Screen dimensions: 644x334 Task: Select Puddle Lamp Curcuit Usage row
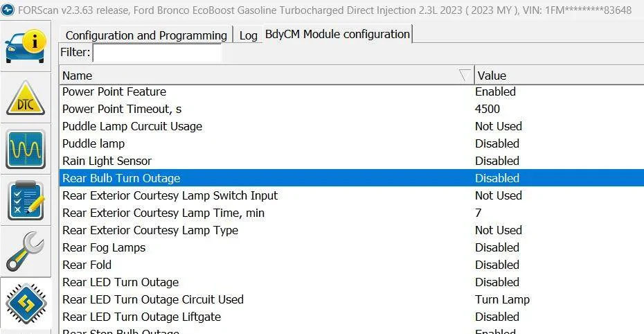pyautogui.click(x=352, y=126)
